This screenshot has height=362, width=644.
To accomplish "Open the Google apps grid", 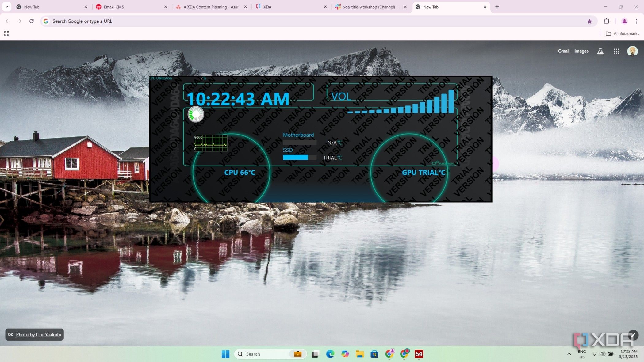I will tap(616, 51).
